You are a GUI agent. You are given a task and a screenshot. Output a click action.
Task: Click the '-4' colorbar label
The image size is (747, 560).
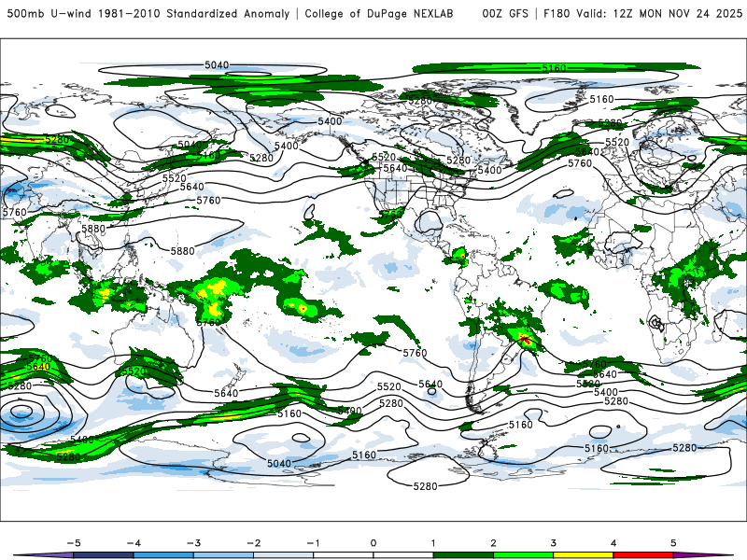[x=134, y=543]
